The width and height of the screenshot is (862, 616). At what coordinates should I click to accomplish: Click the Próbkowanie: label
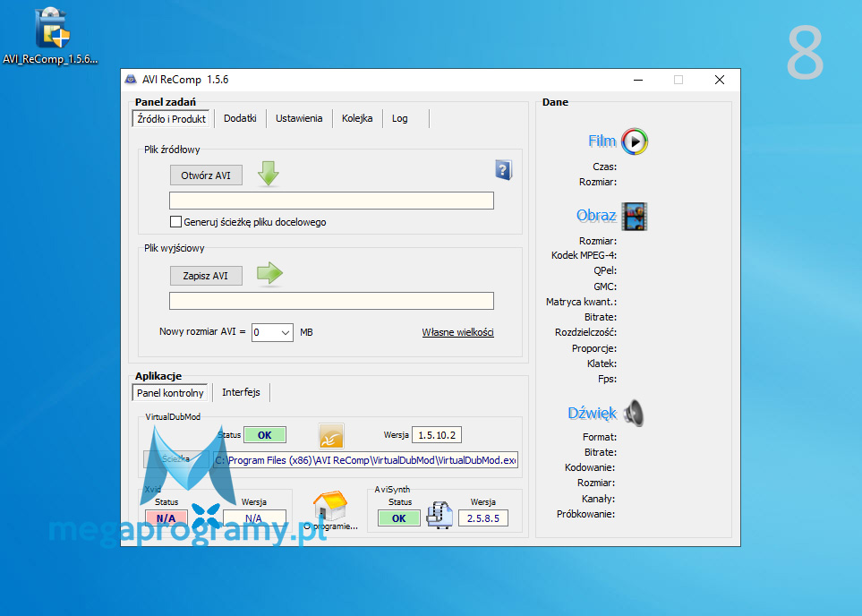[585, 514]
